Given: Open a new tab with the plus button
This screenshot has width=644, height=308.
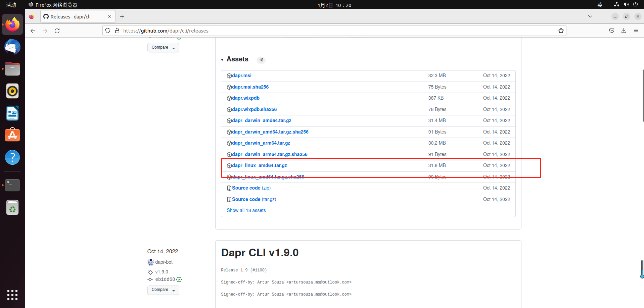Looking at the screenshot, I should 122,16.
